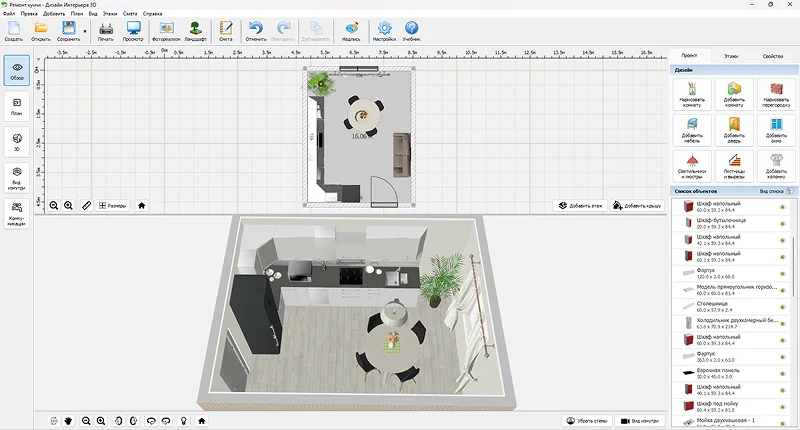Toggle the Размеры dimensions button

tap(113, 206)
